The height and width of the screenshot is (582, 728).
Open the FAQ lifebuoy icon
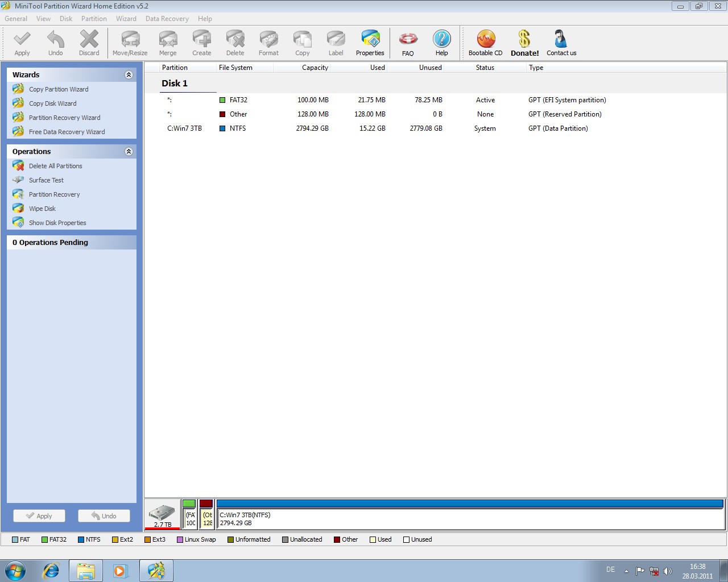tap(408, 39)
